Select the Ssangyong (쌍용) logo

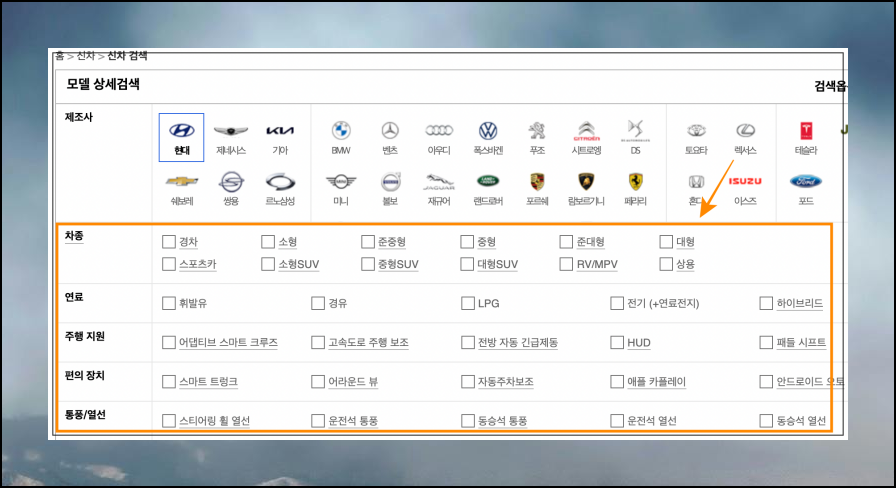coord(231,182)
